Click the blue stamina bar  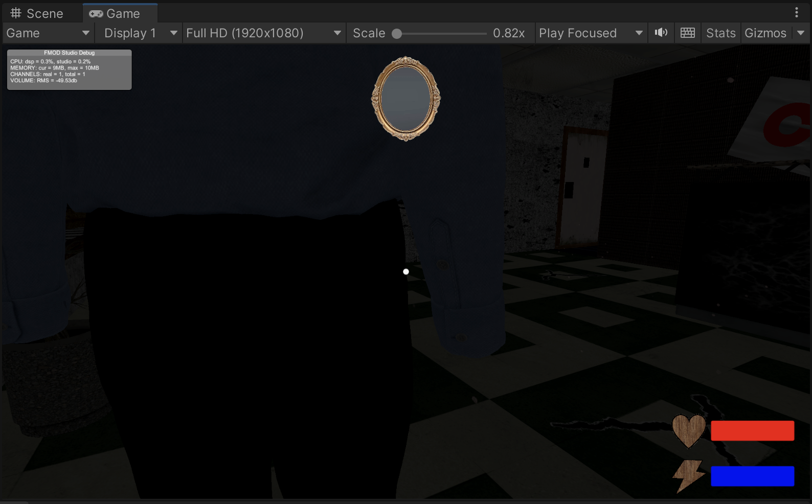point(752,476)
